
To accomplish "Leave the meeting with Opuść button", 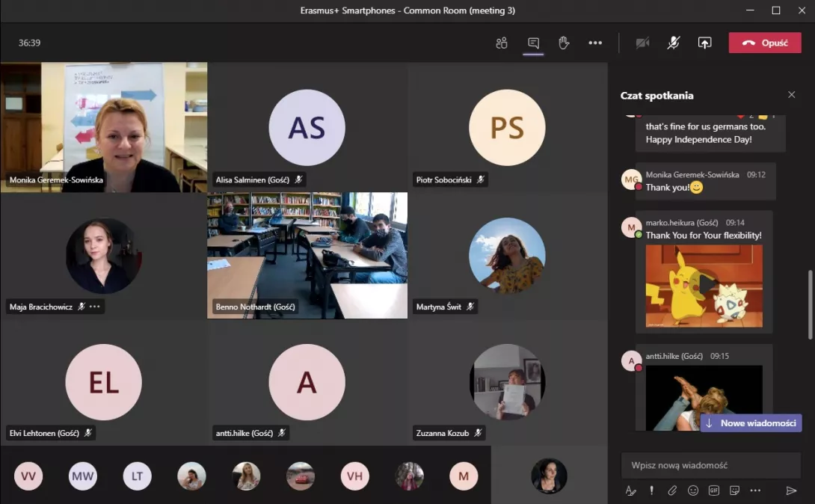I will coord(764,43).
